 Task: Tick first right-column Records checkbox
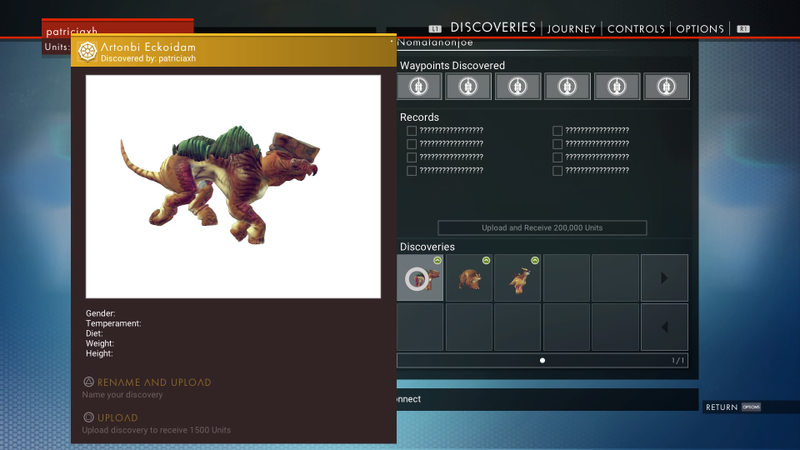pyautogui.click(x=558, y=131)
